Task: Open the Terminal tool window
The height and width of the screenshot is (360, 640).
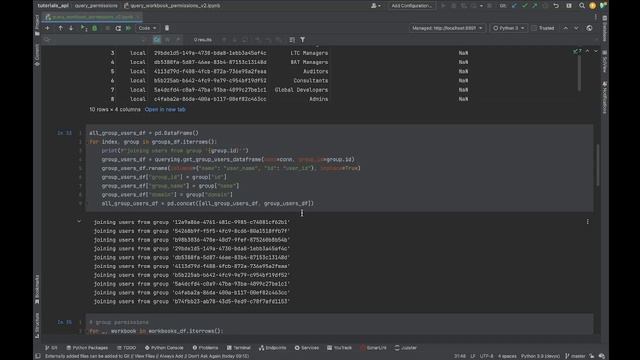Action: (x=239, y=348)
